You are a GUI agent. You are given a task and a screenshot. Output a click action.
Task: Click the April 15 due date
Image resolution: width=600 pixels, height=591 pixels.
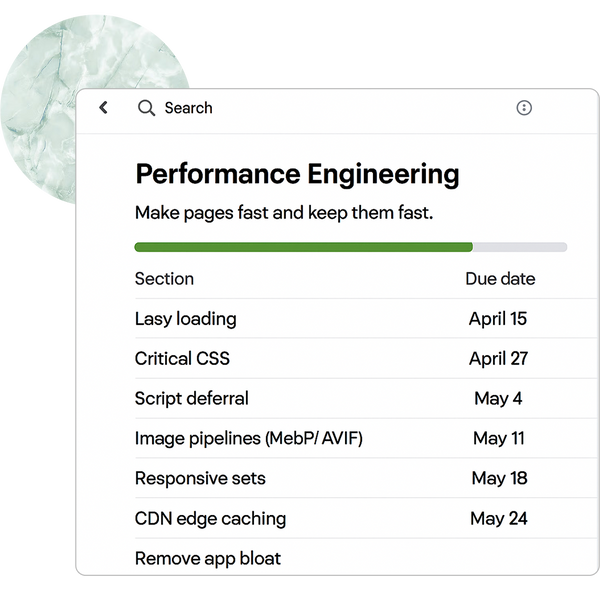pyautogui.click(x=498, y=319)
